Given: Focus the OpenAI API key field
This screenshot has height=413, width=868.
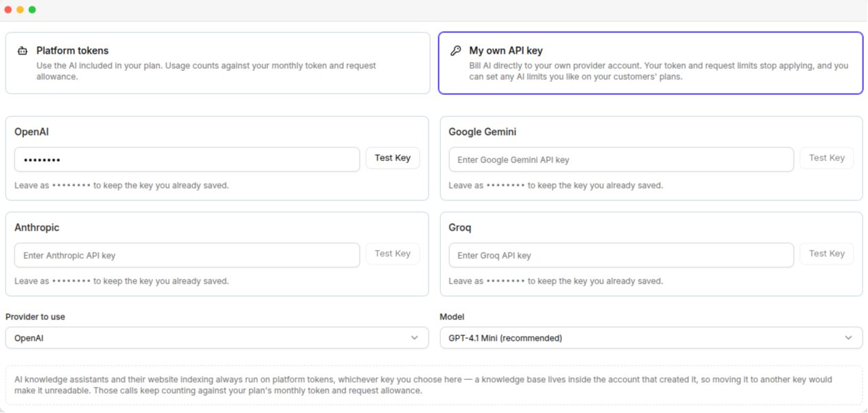Looking at the screenshot, I should tap(187, 160).
